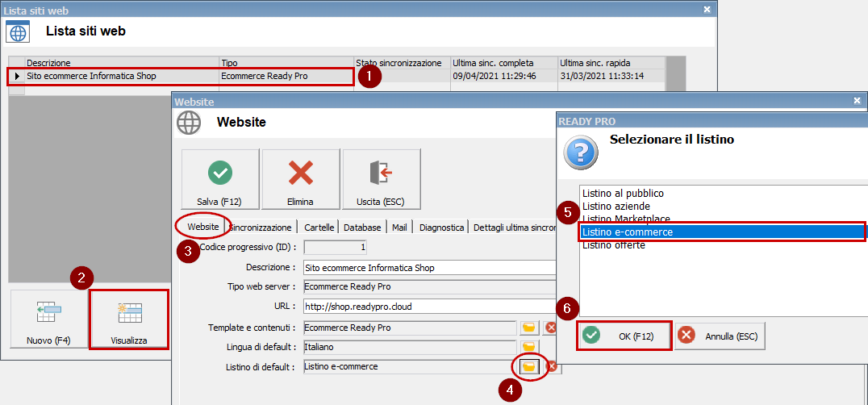The width and height of the screenshot is (868, 405).
Task: Switch to the Database tab
Action: (362, 228)
